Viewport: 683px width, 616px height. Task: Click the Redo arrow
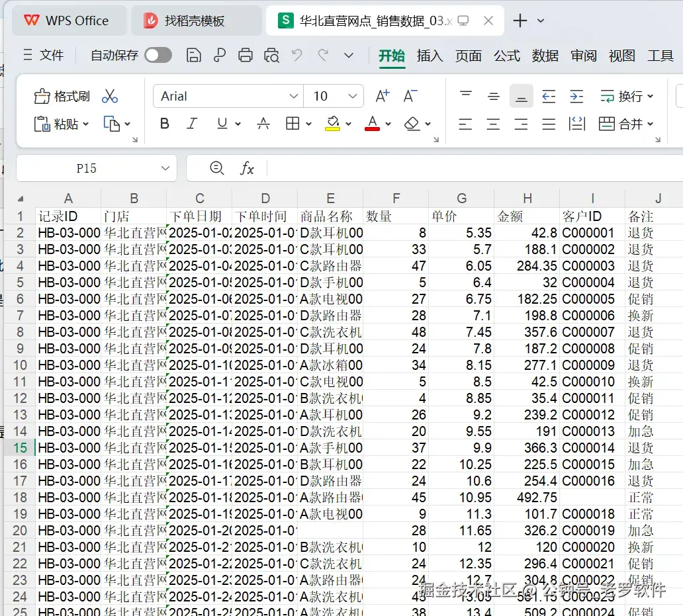[x=323, y=56]
